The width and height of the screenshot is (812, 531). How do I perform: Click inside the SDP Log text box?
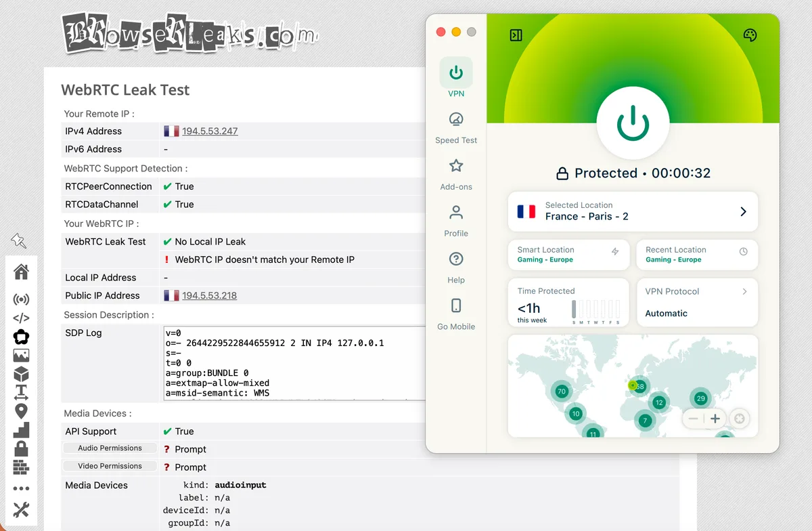coord(294,364)
